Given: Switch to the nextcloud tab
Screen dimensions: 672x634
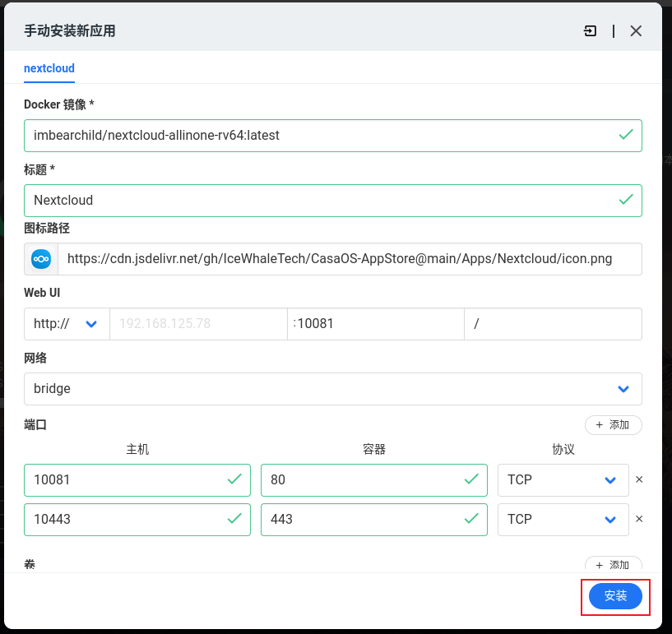Looking at the screenshot, I should (49, 68).
